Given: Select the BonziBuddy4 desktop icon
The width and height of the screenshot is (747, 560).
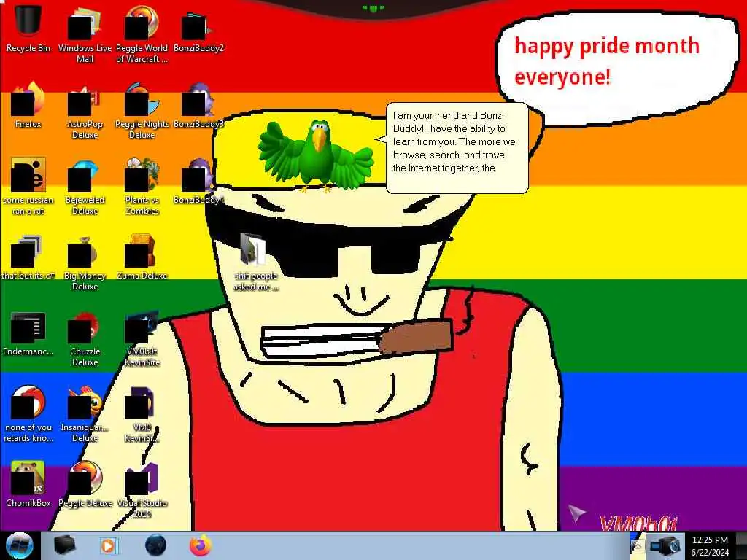Looking at the screenshot, I should (x=198, y=181).
